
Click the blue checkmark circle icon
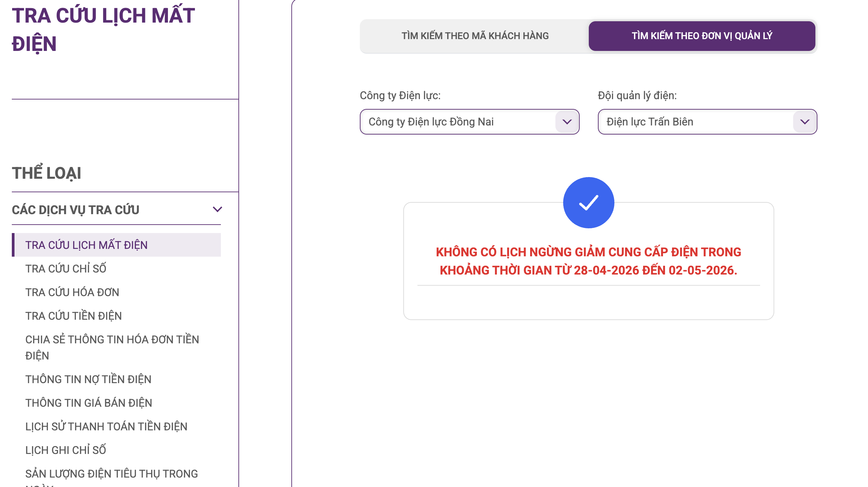[588, 203]
